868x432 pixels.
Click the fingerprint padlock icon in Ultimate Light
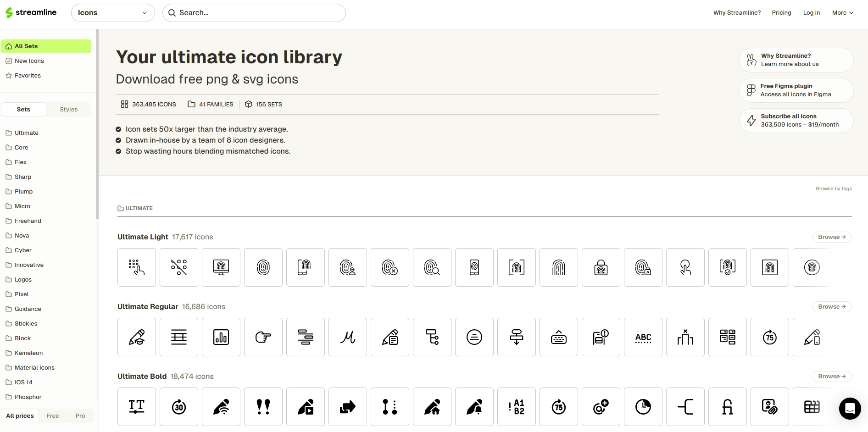[x=601, y=267]
